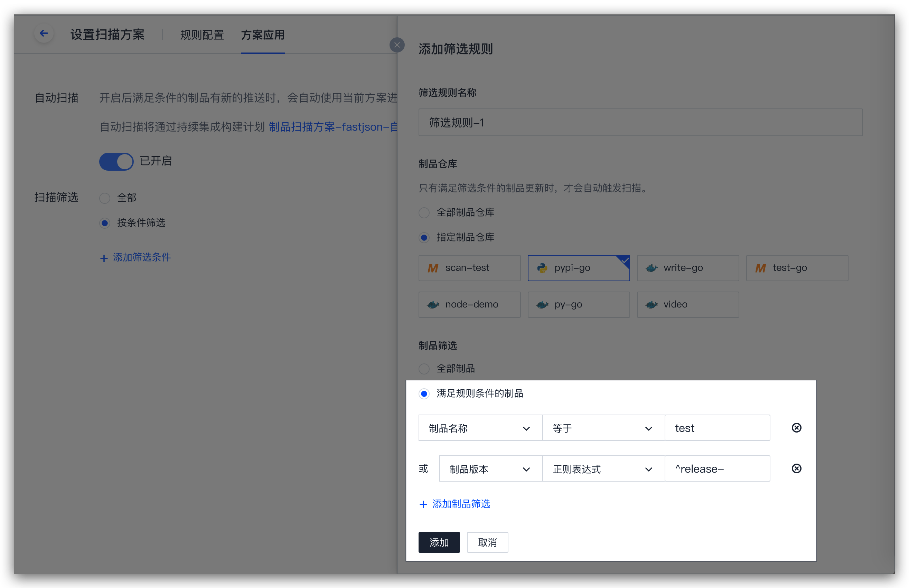Viewport: 909px width, 588px height.
Task: Select the py-go repository card
Action: [x=579, y=305]
